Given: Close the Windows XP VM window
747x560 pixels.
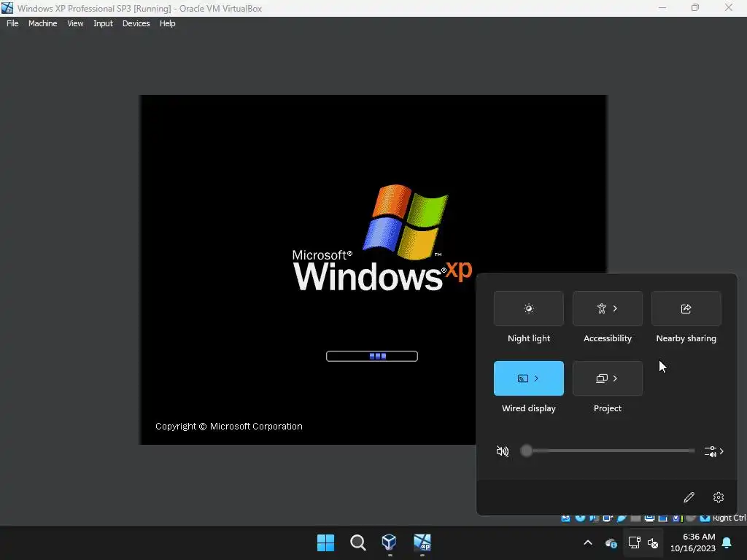Looking at the screenshot, I should (x=729, y=7).
